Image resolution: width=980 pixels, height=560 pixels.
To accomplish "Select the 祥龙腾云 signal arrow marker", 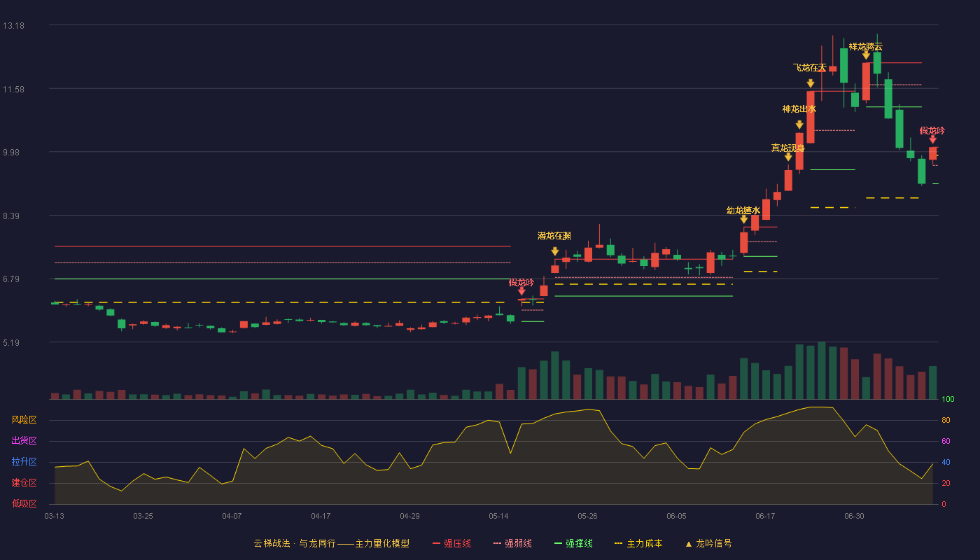I will point(866,55).
